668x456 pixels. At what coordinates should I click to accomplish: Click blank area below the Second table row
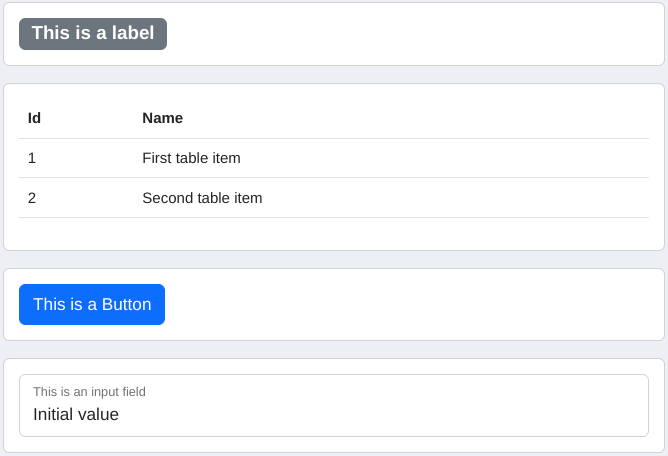point(334,233)
